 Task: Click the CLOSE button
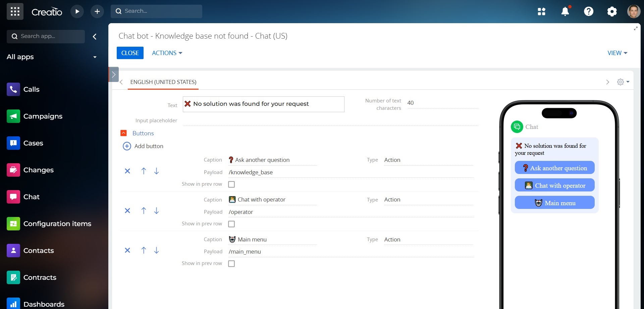[130, 53]
